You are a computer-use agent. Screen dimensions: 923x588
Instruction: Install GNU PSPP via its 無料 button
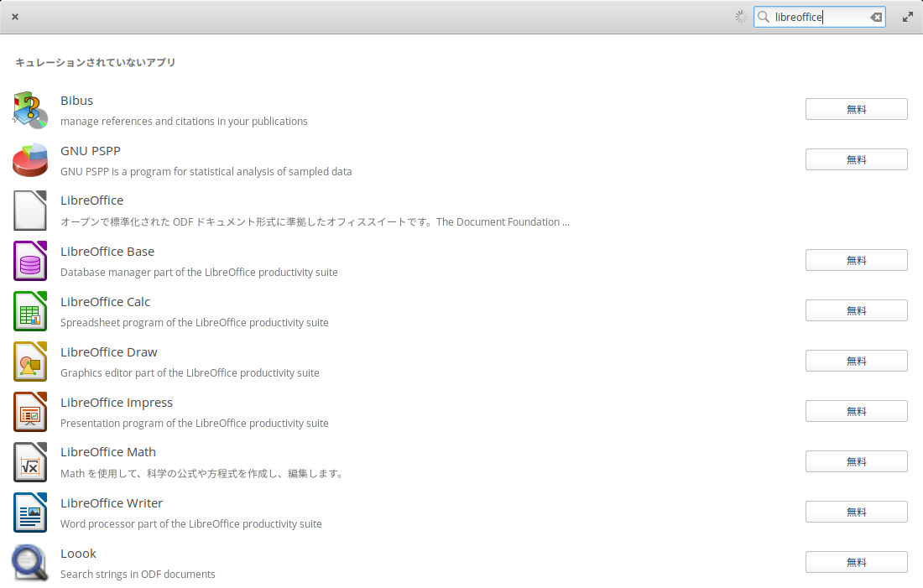click(x=857, y=159)
